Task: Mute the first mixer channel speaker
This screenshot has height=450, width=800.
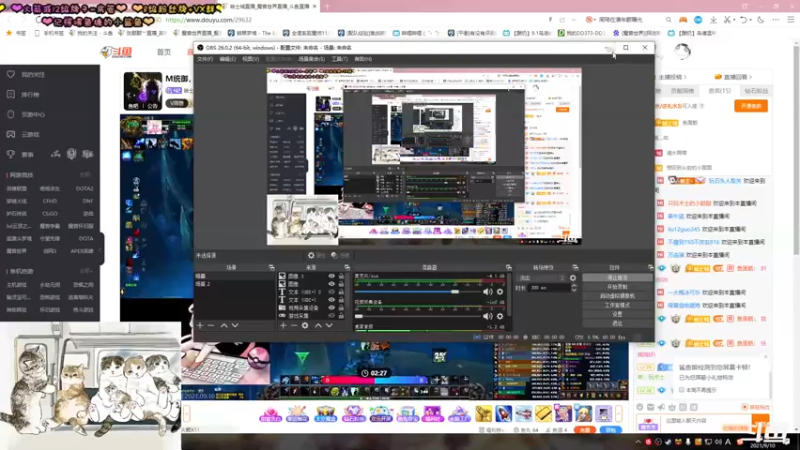Action: coord(488,292)
